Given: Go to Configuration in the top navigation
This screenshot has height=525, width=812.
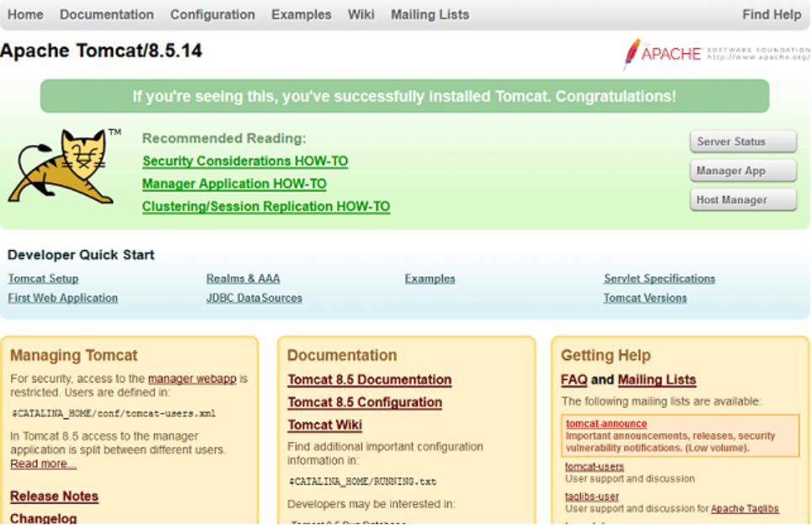Looking at the screenshot, I should [213, 14].
